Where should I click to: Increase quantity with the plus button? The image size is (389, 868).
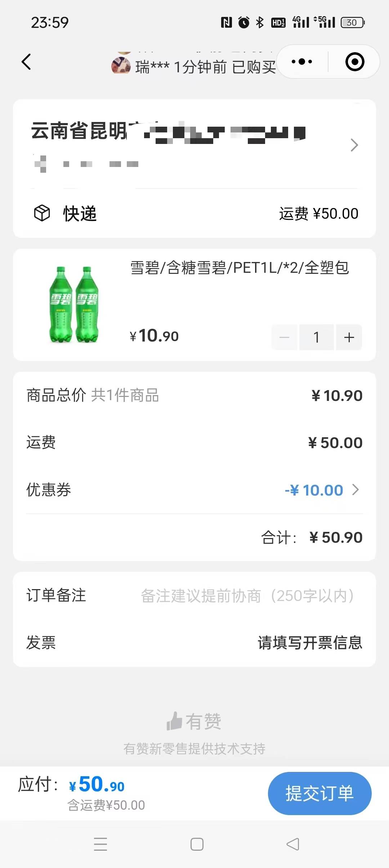(349, 337)
